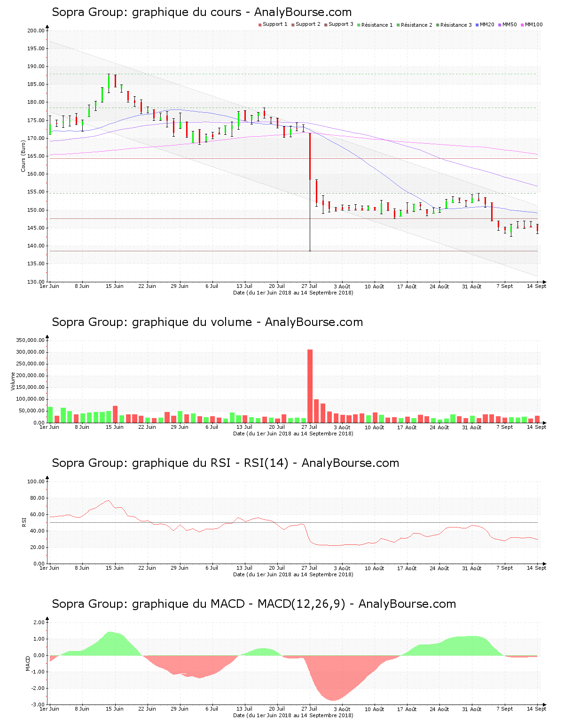Screen dimensions: 564x728
Task: Select the Support 2 legend label
Action: coord(308,24)
